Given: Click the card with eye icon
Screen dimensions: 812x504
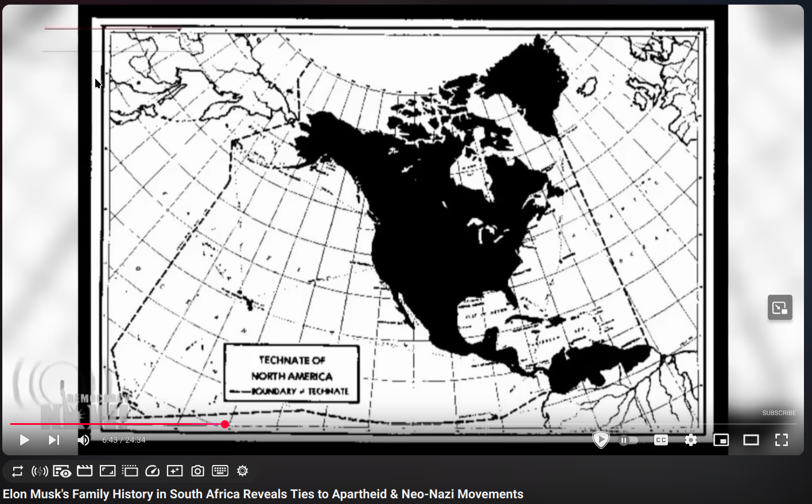Looking at the screenshot, I should 62,471.
